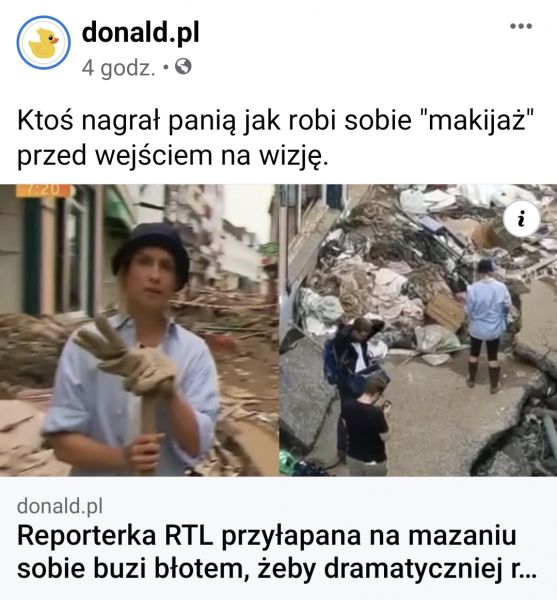
Task: Open the left photo of reporter with shovel
Action: tap(139, 330)
